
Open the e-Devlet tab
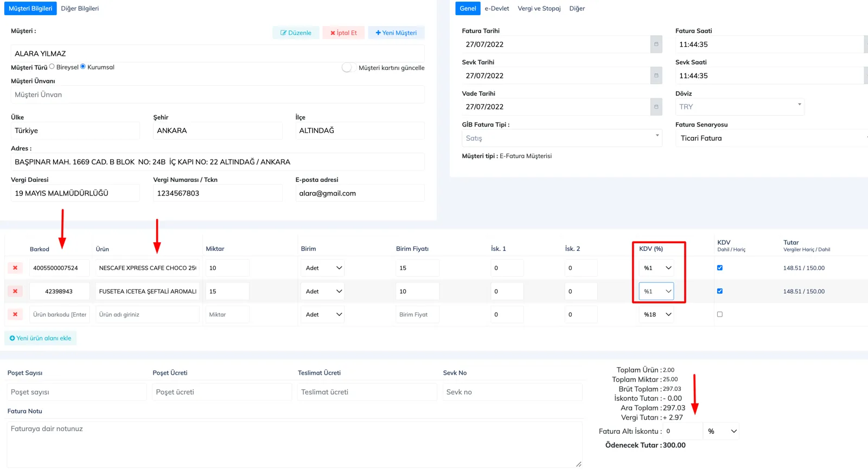(497, 8)
